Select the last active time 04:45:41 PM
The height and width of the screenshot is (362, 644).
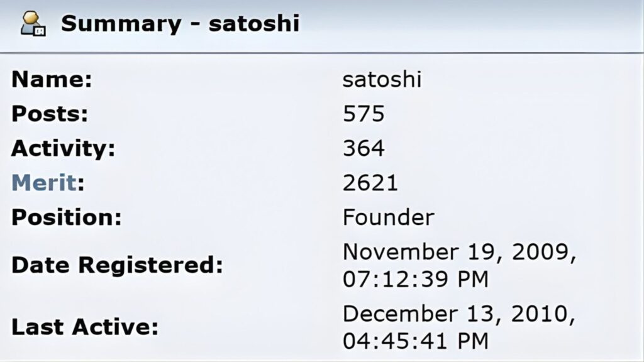point(415,341)
